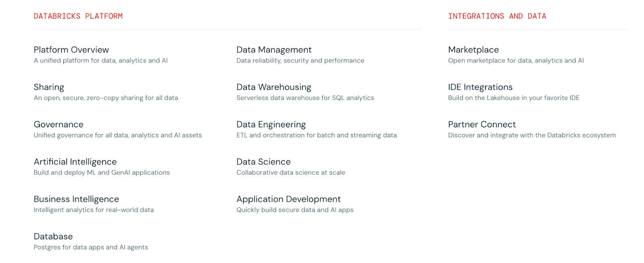Select the Data Engineering item
The width and height of the screenshot is (644, 263).
pyautogui.click(x=271, y=124)
